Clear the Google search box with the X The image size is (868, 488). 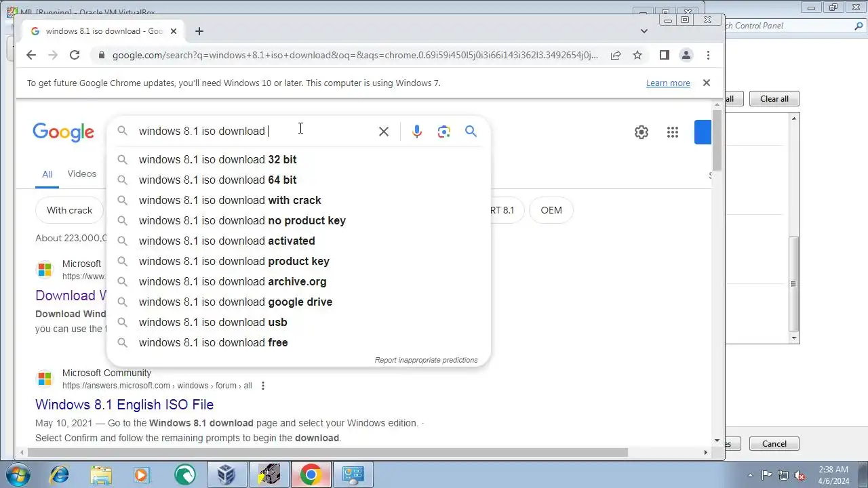click(384, 131)
